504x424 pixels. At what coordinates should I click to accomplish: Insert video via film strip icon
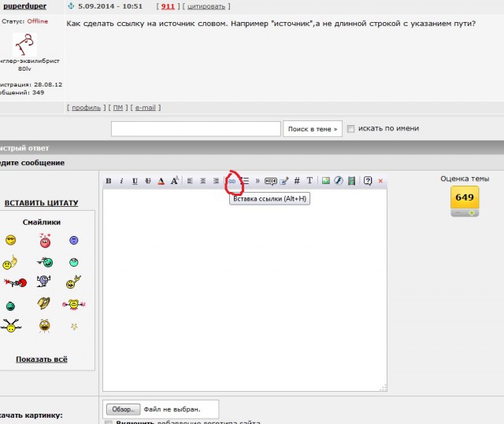click(352, 181)
